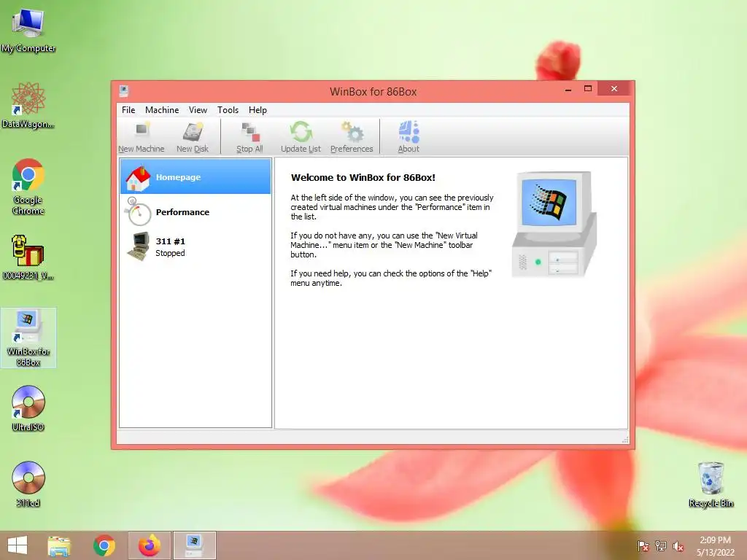Screen dimensions: 747x560
Task: Open File Explorer from the taskbar
Action: (59, 545)
